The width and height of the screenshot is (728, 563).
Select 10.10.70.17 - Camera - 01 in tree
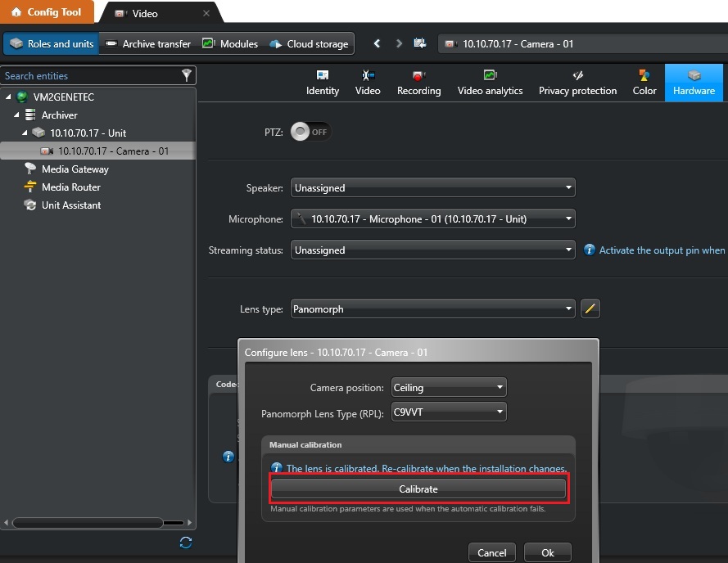97,151
